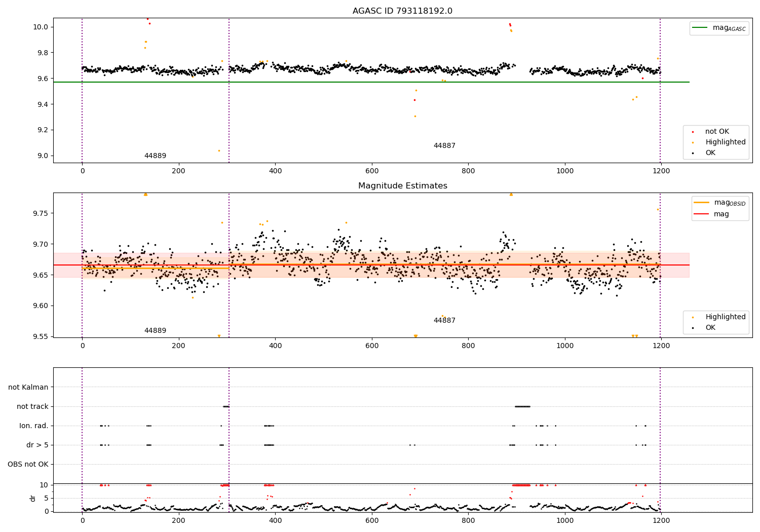Click the '9.6' y-axis tick label
Image resolution: width=760 pixels, height=532 pixels.
43,79
